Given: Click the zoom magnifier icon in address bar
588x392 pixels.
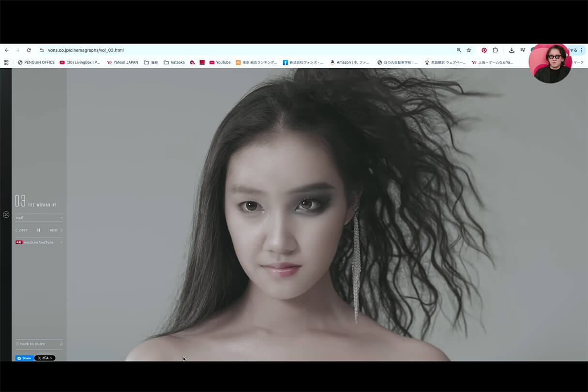Looking at the screenshot, I should [x=459, y=50].
